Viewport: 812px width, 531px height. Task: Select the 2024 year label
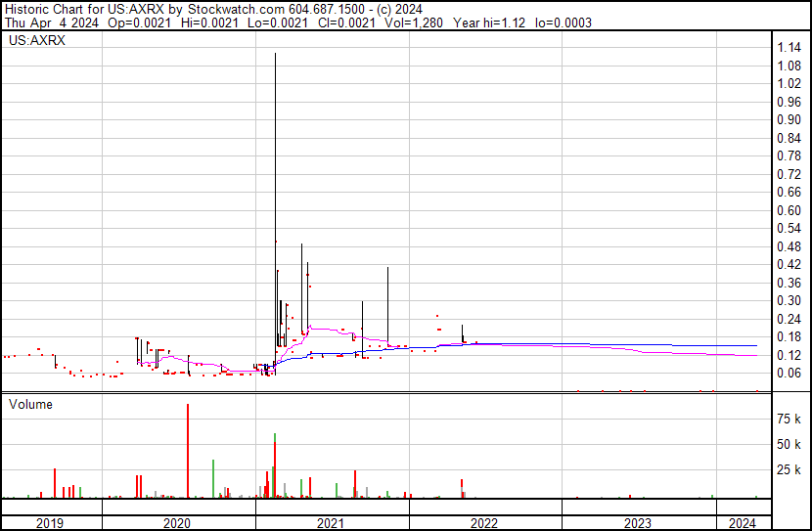pos(743,523)
